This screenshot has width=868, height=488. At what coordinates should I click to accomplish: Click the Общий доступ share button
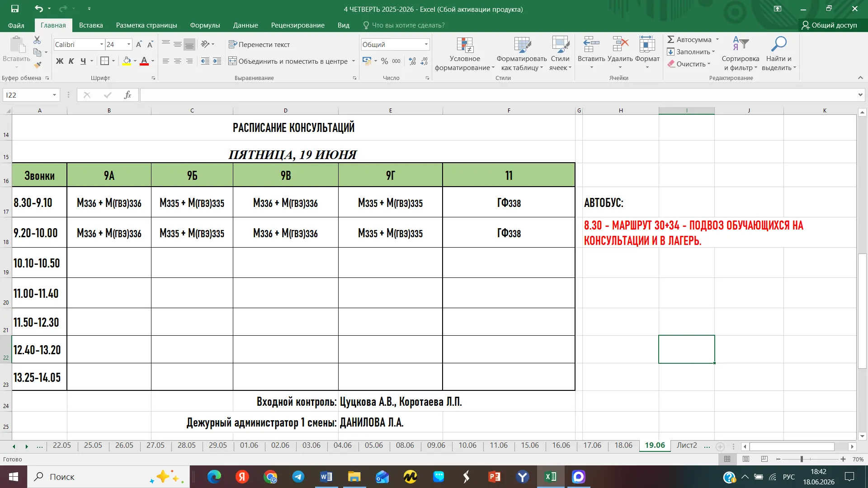click(x=829, y=25)
